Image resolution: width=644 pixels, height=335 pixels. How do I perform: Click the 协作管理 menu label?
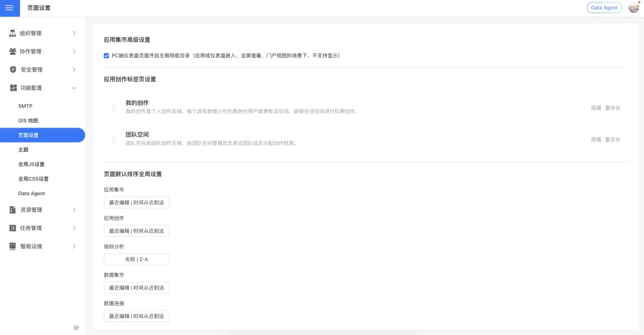[31, 51]
